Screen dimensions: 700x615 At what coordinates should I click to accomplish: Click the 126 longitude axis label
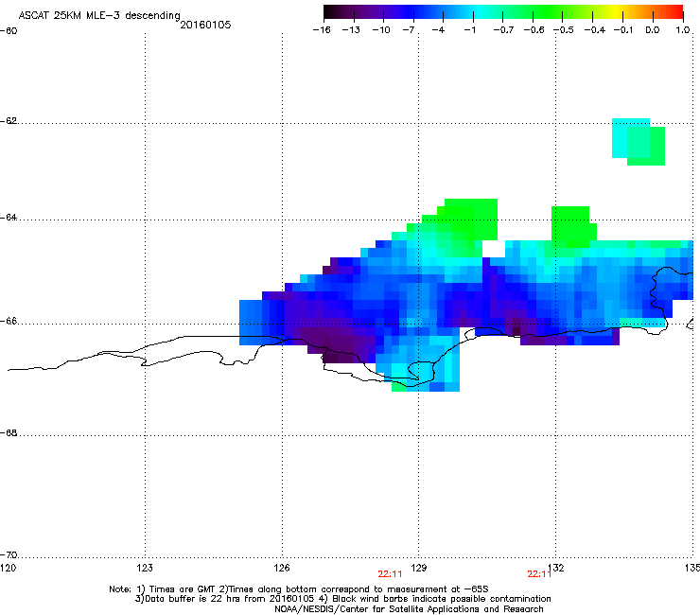coord(282,568)
